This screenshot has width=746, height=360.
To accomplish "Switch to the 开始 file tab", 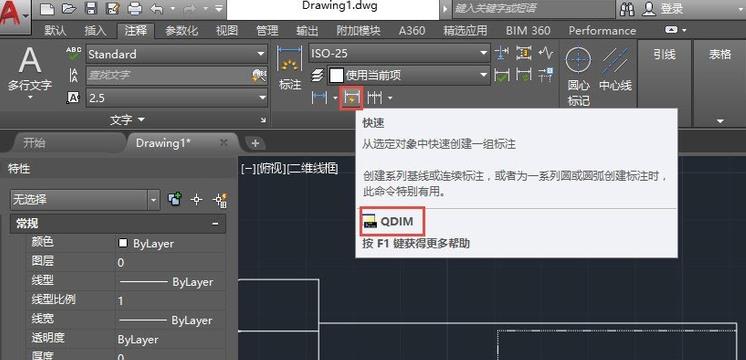I will coord(35,143).
